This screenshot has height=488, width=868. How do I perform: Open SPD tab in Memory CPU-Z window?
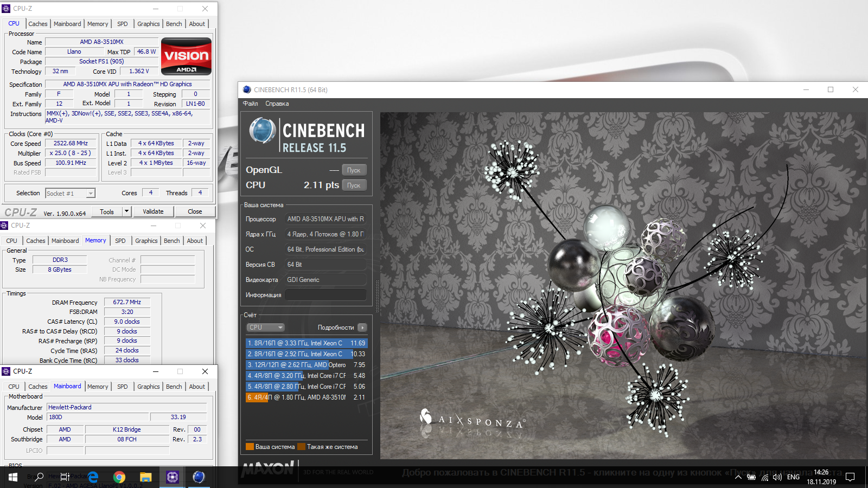point(120,241)
